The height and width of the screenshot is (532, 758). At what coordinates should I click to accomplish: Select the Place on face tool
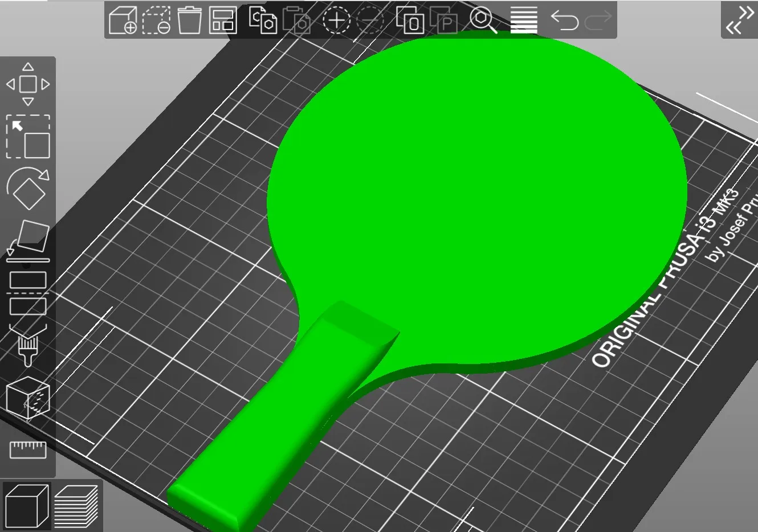click(x=28, y=240)
